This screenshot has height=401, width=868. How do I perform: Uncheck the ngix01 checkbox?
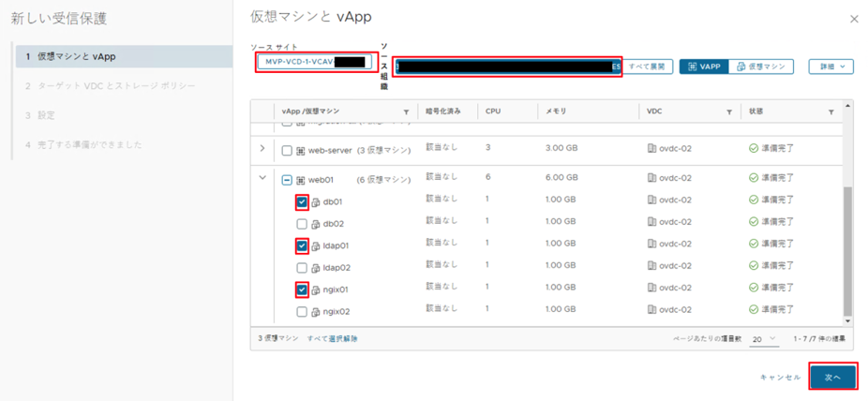point(302,290)
